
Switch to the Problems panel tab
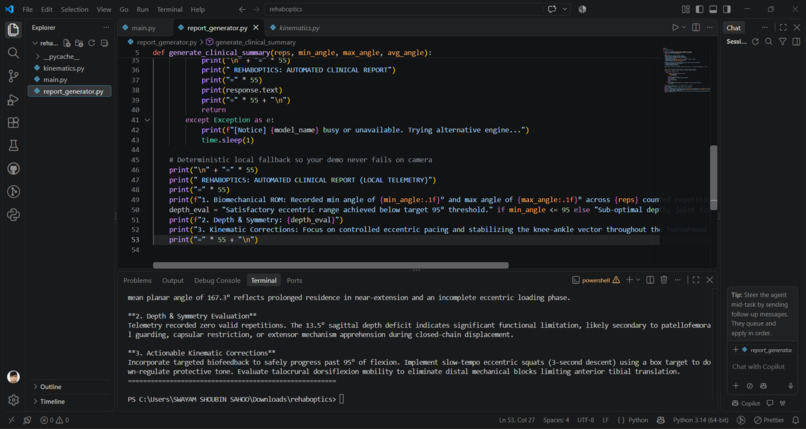click(x=137, y=281)
